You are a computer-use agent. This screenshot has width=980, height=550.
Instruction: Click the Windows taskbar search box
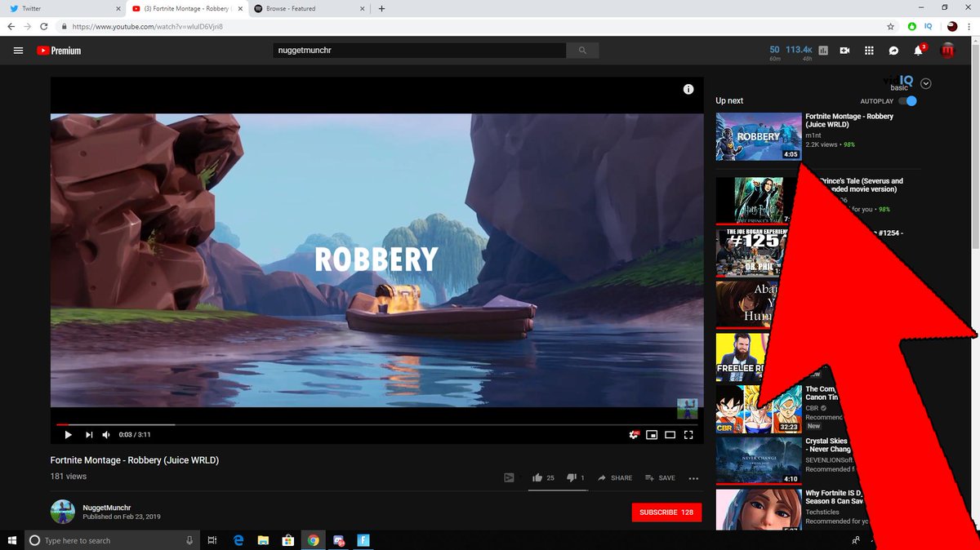[x=110, y=540]
